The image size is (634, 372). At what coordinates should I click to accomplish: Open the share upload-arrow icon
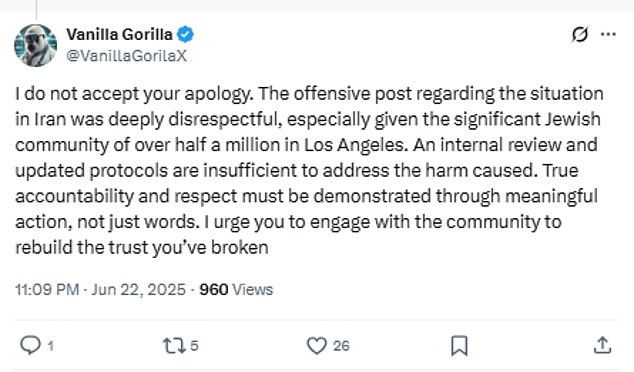(x=602, y=346)
